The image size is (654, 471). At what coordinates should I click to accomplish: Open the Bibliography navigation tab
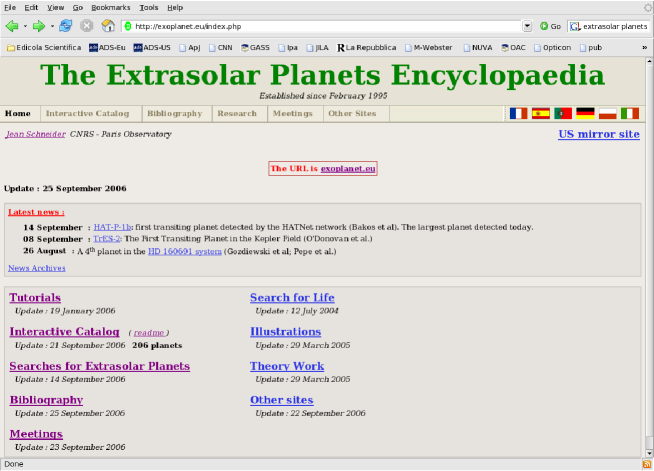174,114
